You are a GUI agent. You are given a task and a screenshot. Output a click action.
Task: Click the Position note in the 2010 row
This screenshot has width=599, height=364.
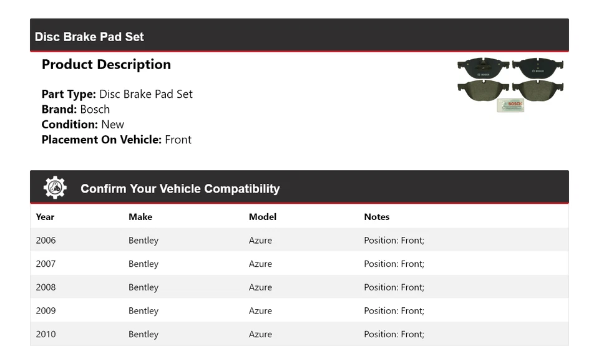click(x=394, y=334)
